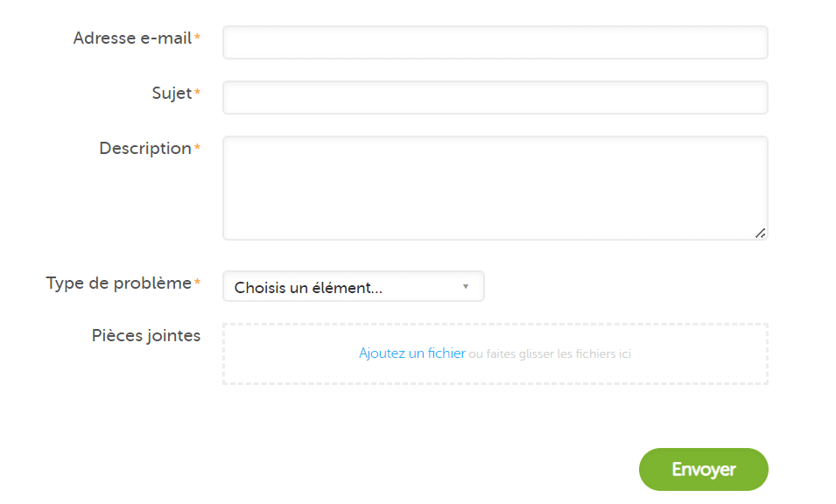Click the required asterisk next to 'Description'
The image size is (836, 504).
195,145
